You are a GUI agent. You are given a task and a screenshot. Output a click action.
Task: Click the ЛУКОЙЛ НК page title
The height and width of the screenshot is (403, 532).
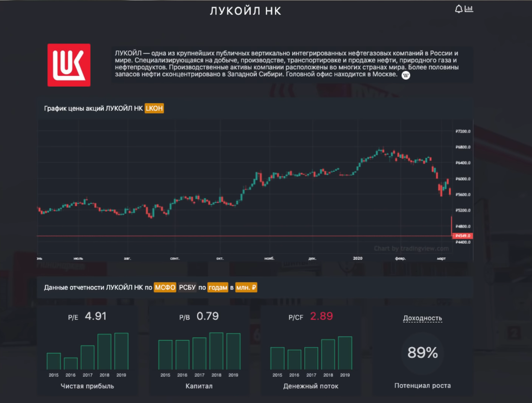point(246,11)
